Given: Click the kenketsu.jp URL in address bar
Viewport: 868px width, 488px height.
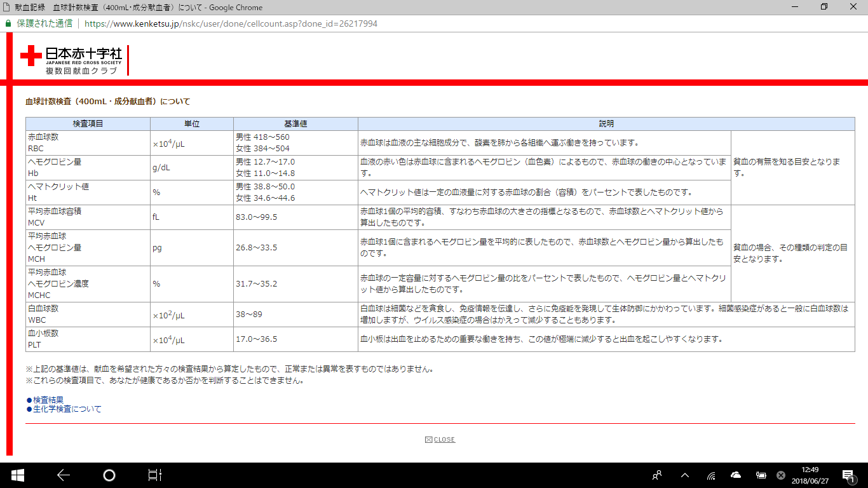Looking at the screenshot, I should pos(230,24).
